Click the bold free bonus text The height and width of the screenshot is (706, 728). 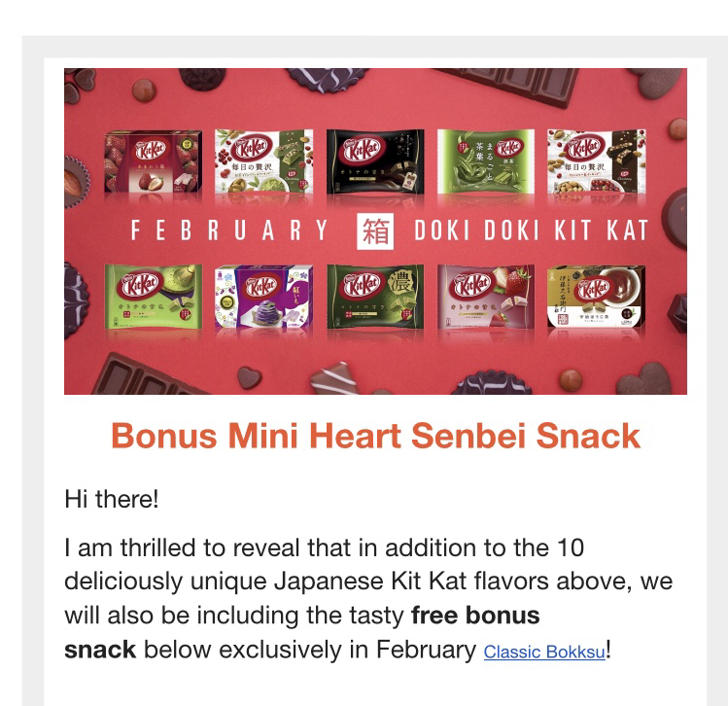pyautogui.click(x=475, y=616)
